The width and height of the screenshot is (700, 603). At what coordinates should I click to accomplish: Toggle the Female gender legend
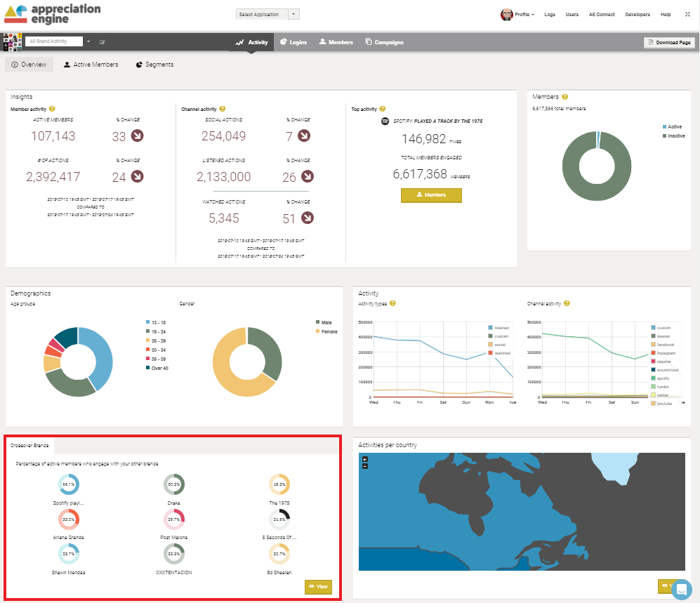click(x=326, y=331)
